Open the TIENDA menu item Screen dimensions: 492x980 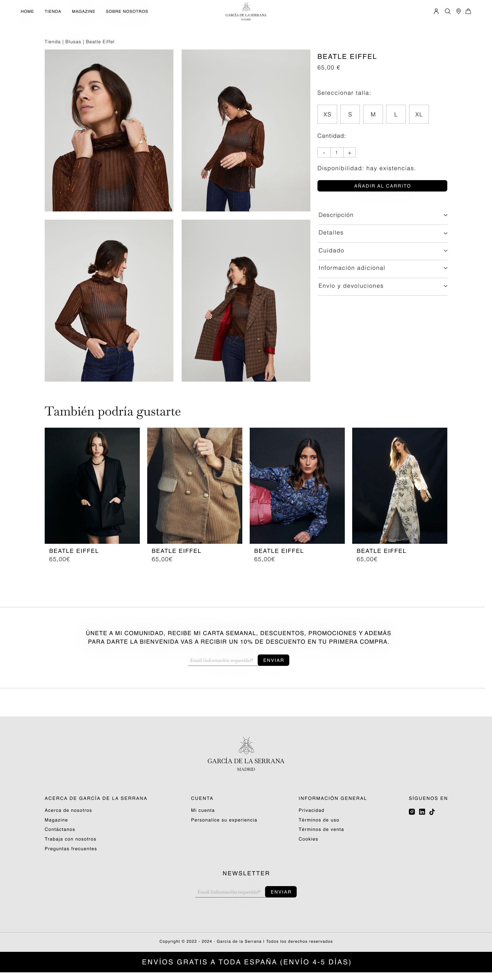[x=53, y=11]
